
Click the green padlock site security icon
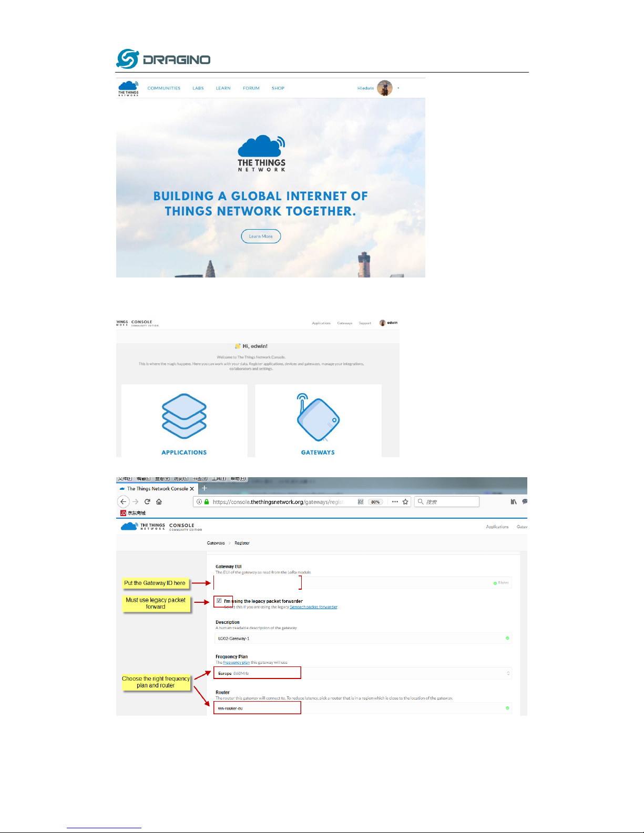207,502
